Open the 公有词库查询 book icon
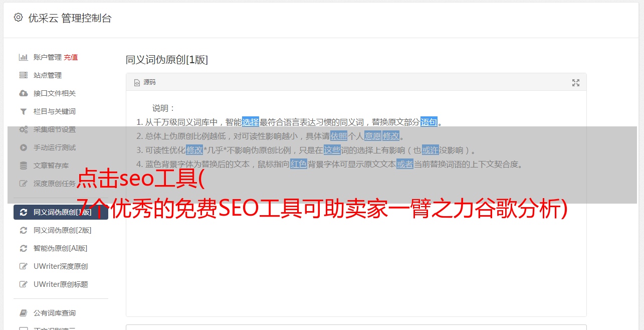 click(x=23, y=313)
